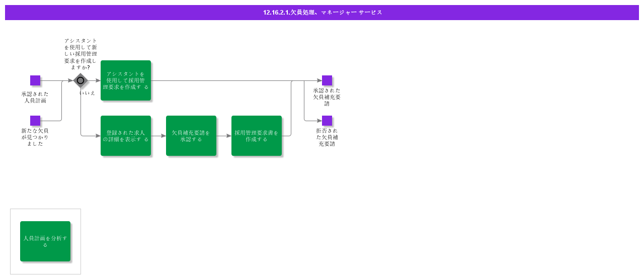Select the いいえ label under the gateway
This screenshot has height=279, width=644.
(87, 93)
